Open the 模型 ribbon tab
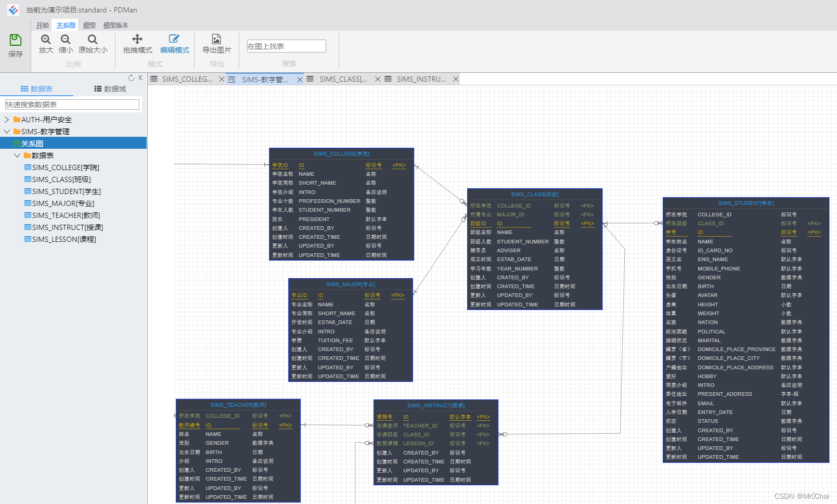837x504 pixels. (89, 25)
